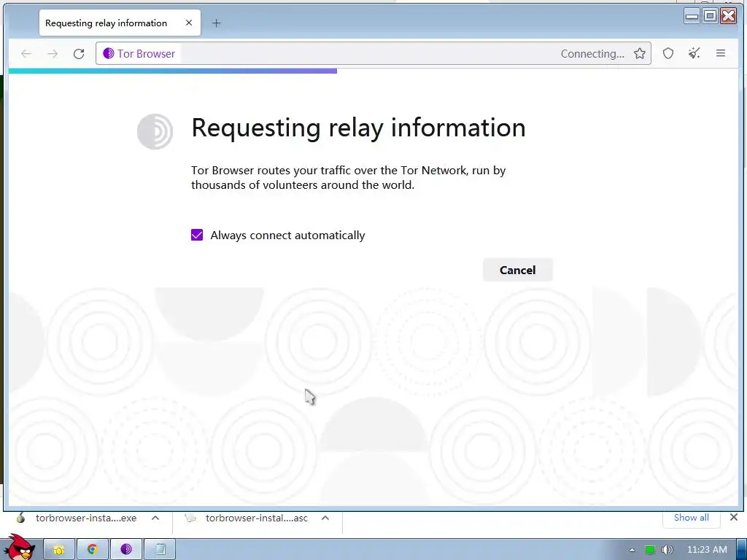Uncheck Always connect automatically
The width and height of the screenshot is (747, 560).
(x=197, y=235)
